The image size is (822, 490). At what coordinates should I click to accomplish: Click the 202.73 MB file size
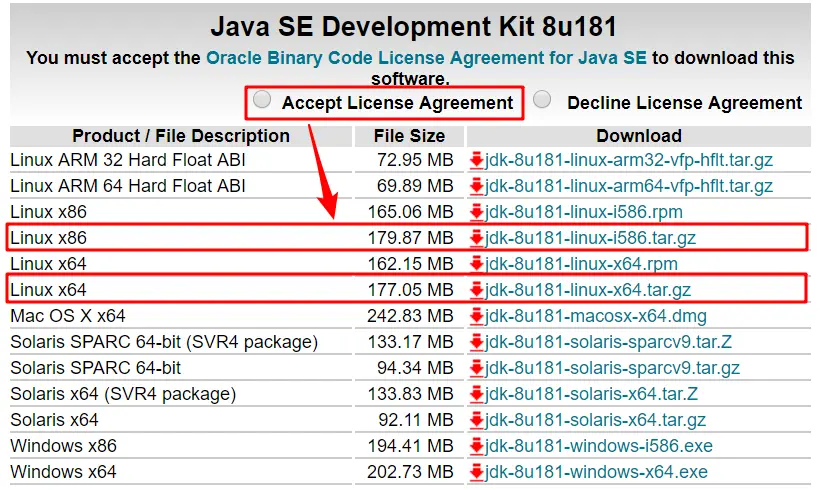coord(410,472)
